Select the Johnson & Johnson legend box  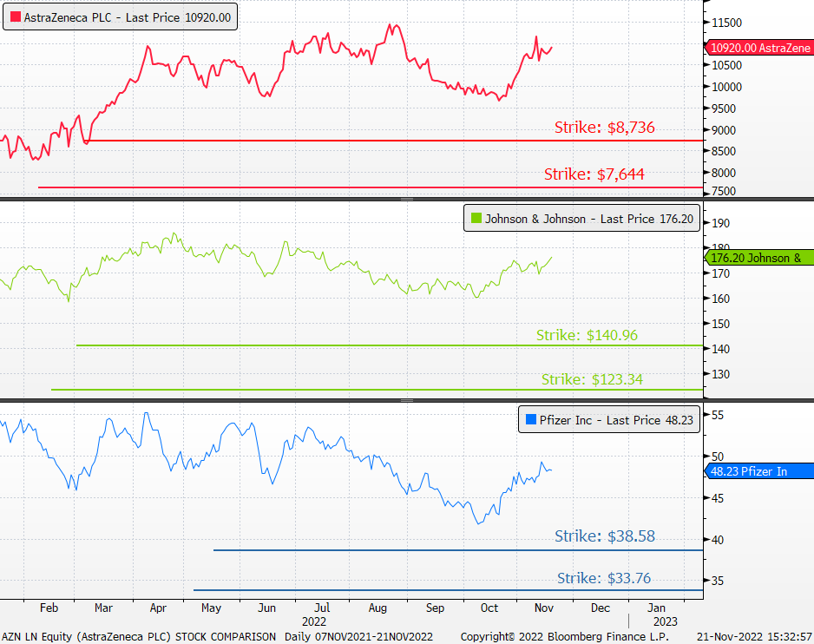(x=581, y=219)
